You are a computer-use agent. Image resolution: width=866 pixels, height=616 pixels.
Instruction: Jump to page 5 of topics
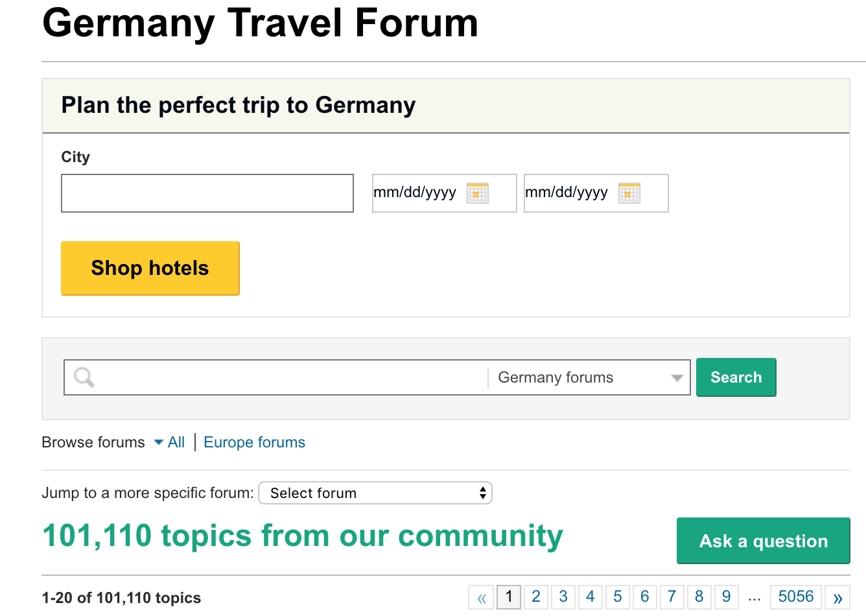click(618, 597)
